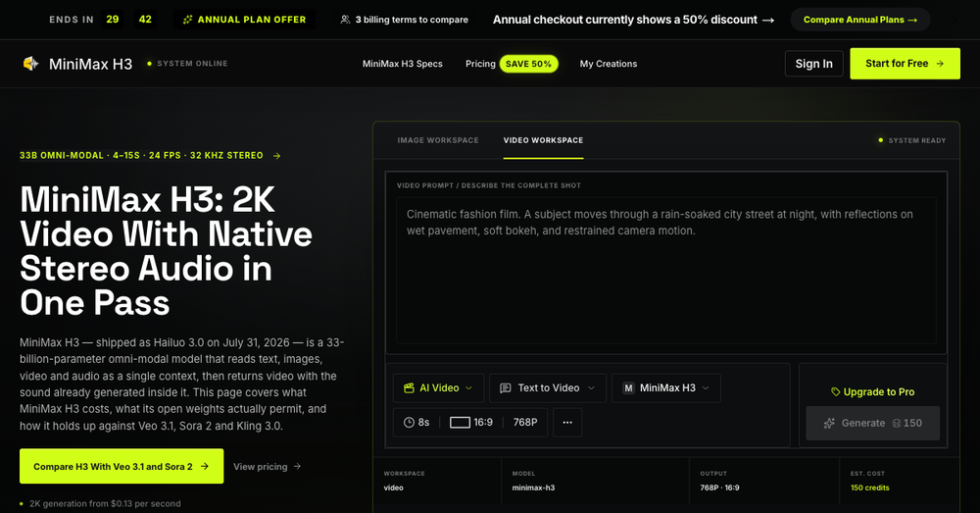
Task: Click the arrow next to View pricing
Action: (298, 466)
